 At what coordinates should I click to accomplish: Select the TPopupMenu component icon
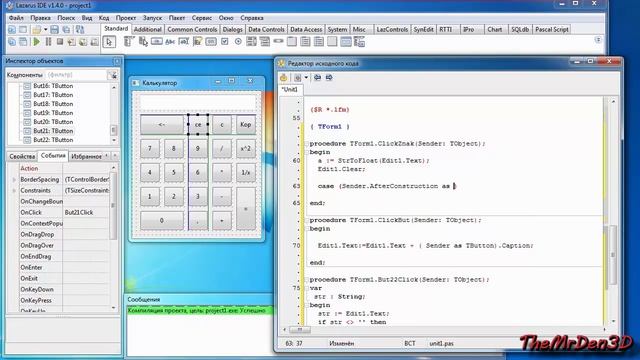143,42
